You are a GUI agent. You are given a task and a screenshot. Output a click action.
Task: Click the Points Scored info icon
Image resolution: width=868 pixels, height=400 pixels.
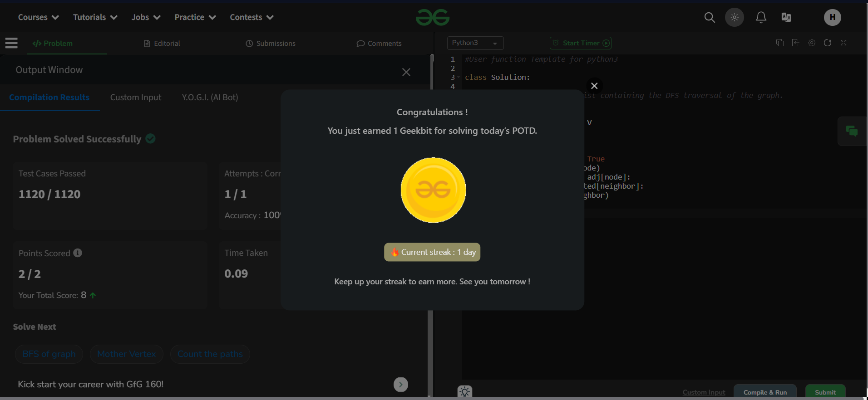tap(78, 253)
